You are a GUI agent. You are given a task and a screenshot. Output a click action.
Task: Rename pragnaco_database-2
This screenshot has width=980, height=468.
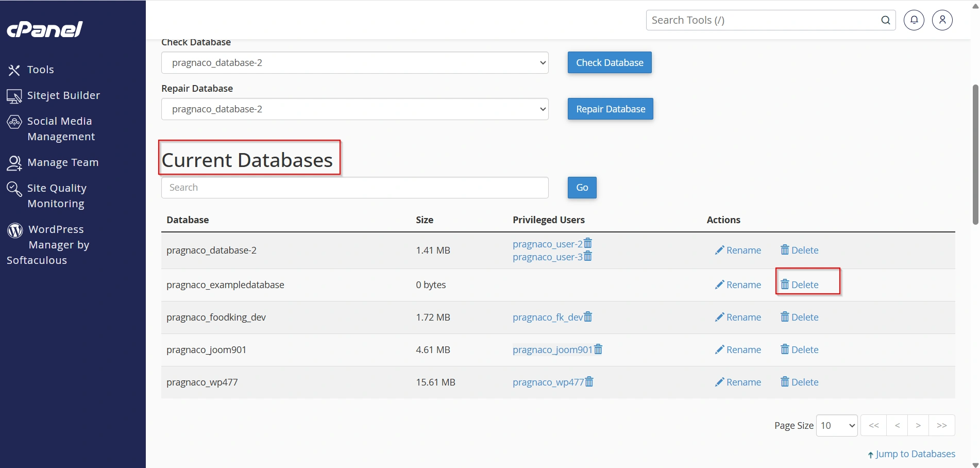[738, 250]
